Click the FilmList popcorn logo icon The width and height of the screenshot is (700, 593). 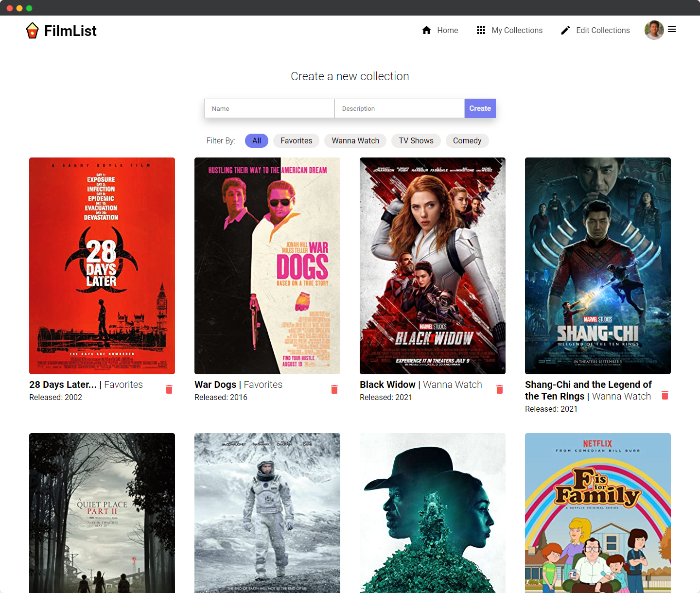pyautogui.click(x=32, y=31)
